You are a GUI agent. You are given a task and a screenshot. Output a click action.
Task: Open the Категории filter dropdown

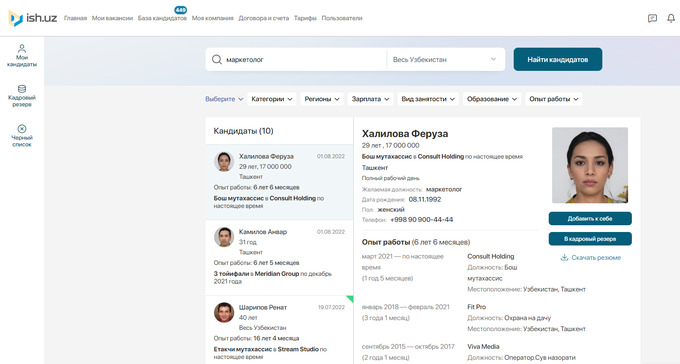click(272, 99)
